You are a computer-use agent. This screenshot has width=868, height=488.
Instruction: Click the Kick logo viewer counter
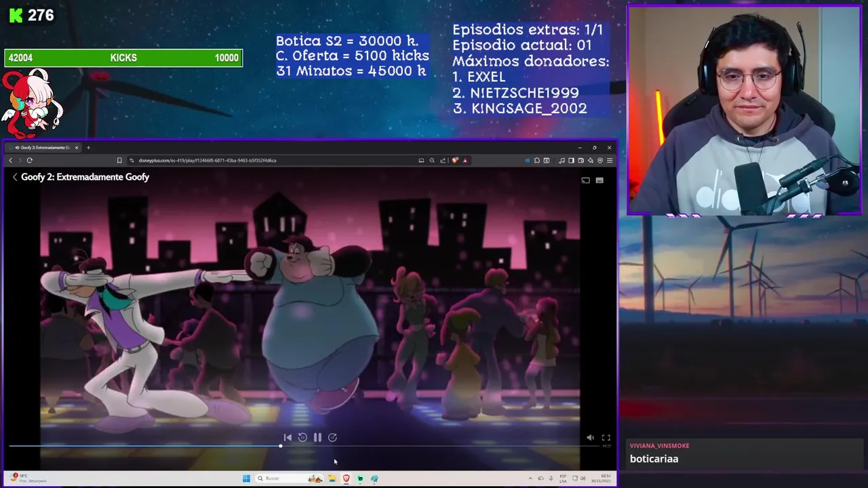pyautogui.click(x=31, y=15)
